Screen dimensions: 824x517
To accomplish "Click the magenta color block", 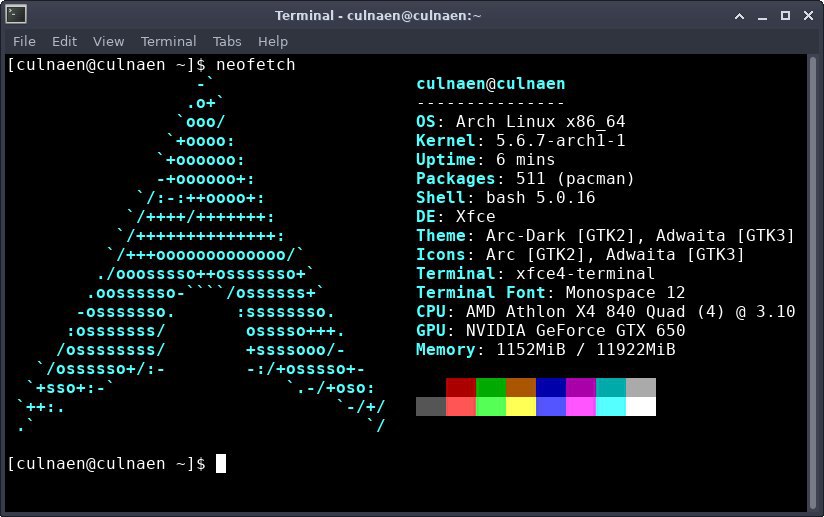I will click(x=581, y=406).
